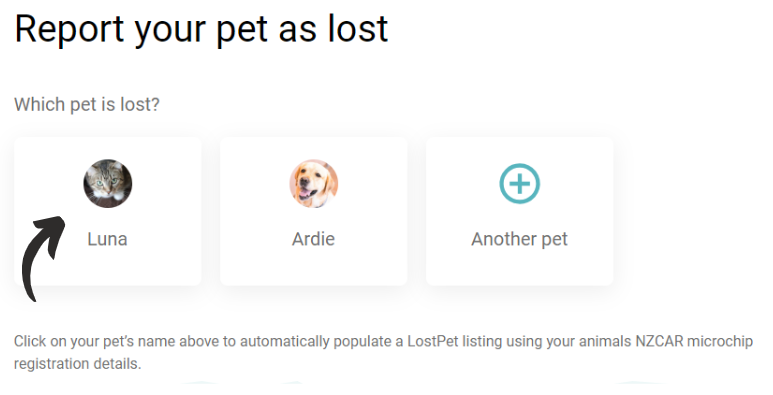Click the black curved arrow graphic
Screen dimensions: 773x395
42,258
